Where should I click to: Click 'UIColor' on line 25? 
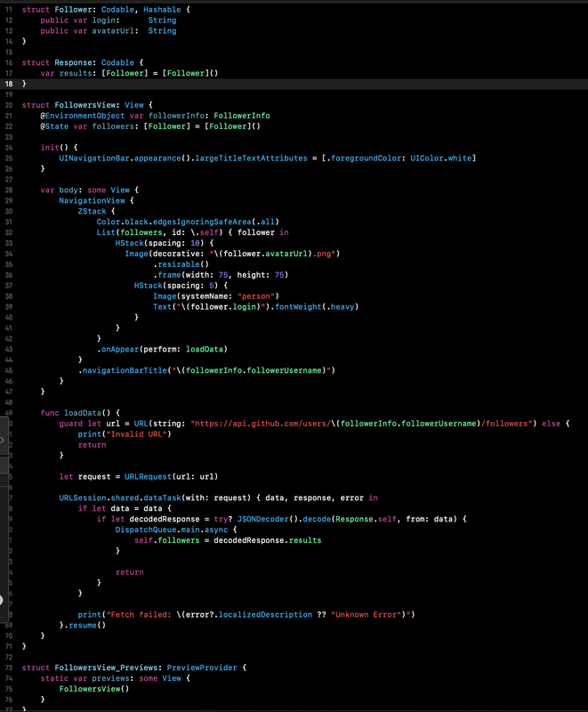[427, 158]
